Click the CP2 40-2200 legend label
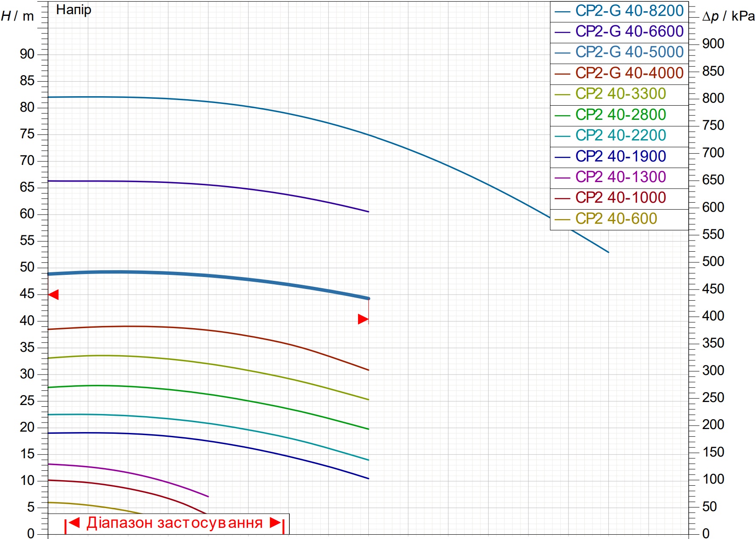This screenshot has height=539, width=756. click(621, 136)
